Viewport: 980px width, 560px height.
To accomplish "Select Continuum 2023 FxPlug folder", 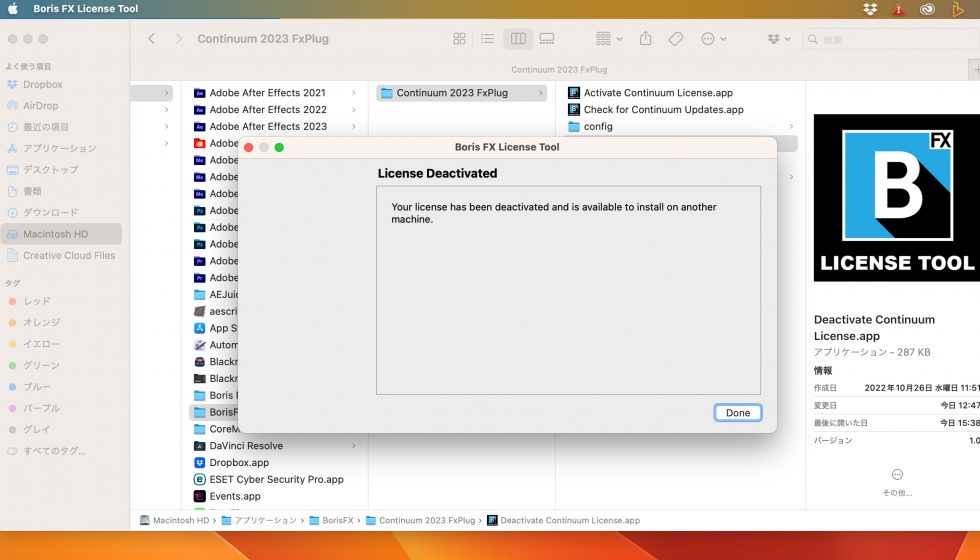I will coord(462,92).
